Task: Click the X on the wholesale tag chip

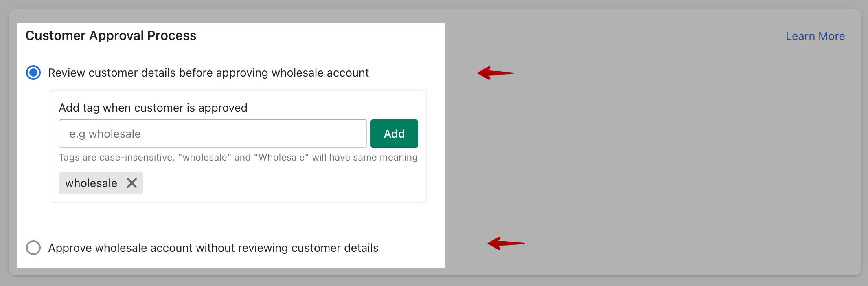Action: 132,183
